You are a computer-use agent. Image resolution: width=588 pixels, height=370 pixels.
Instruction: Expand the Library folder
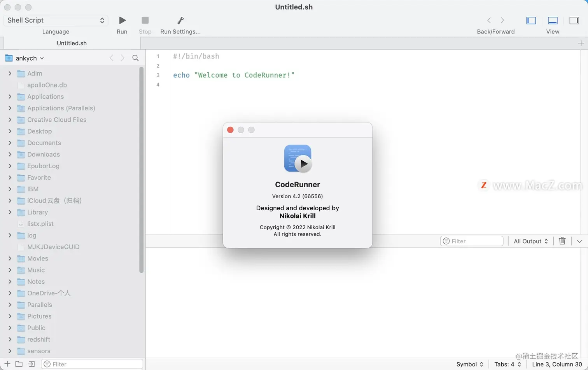click(10, 212)
